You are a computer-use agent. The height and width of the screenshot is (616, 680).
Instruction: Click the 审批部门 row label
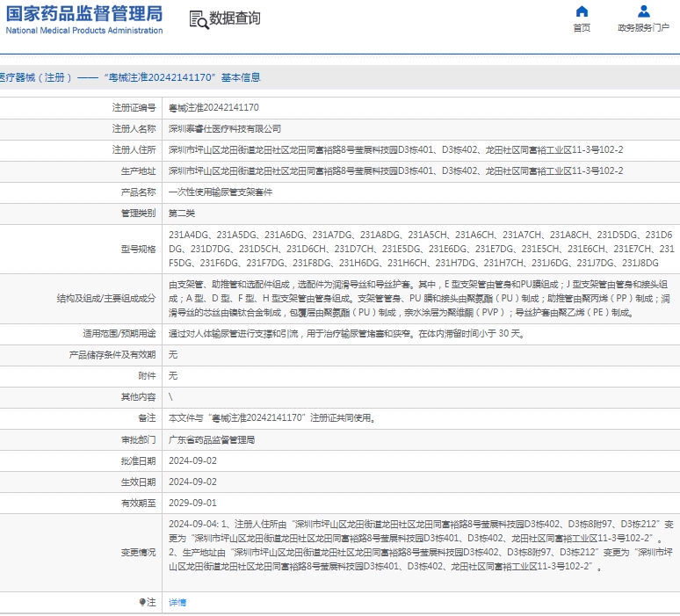138,440
